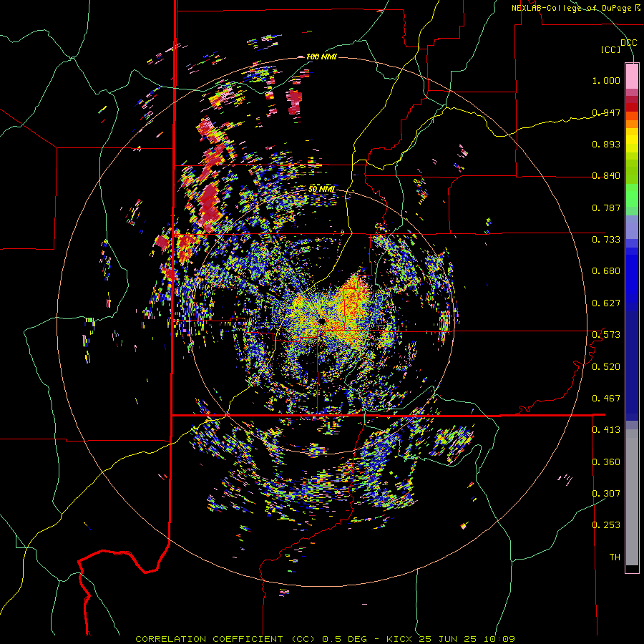Click the 0.307 scale value

click(x=606, y=494)
